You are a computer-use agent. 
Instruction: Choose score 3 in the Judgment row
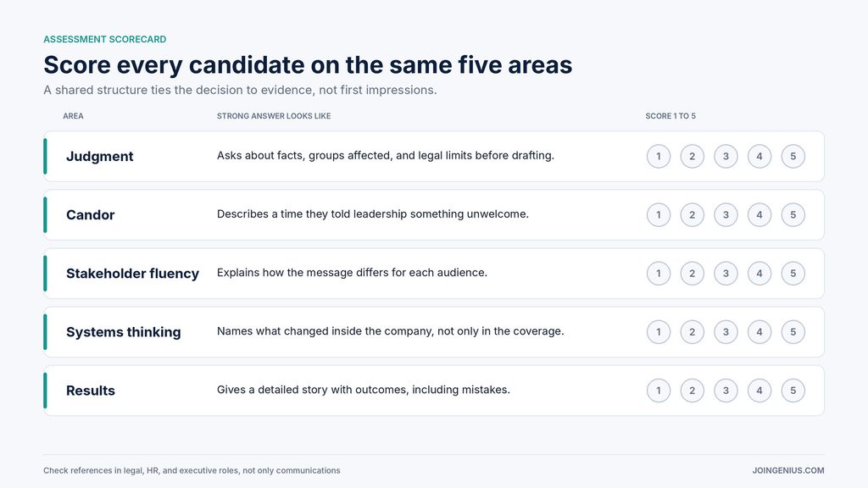tap(726, 157)
